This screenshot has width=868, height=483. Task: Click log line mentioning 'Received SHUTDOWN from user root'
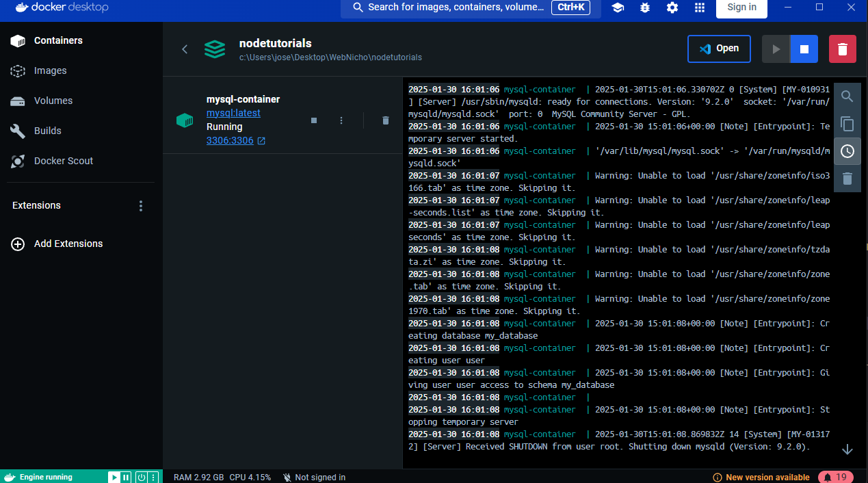619,441
